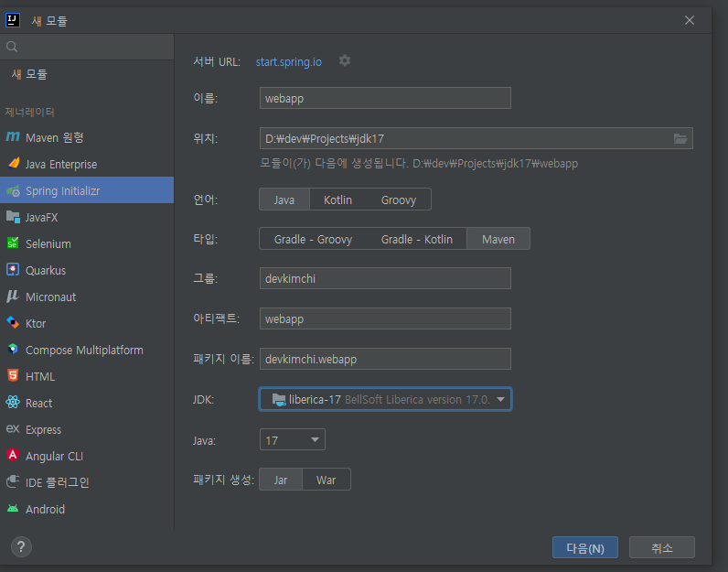Click the IntelliJ IDEA logo in title bar
The height and width of the screenshot is (572, 728).
(13, 20)
